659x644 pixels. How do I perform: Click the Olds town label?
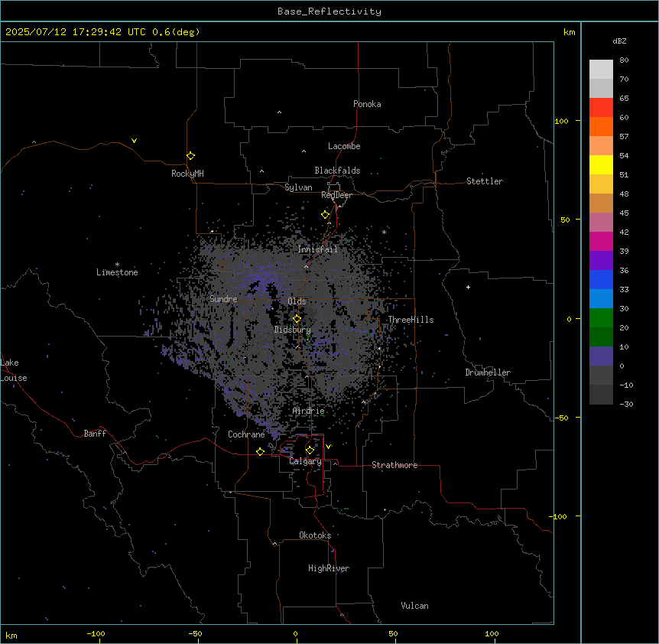pyautogui.click(x=297, y=301)
